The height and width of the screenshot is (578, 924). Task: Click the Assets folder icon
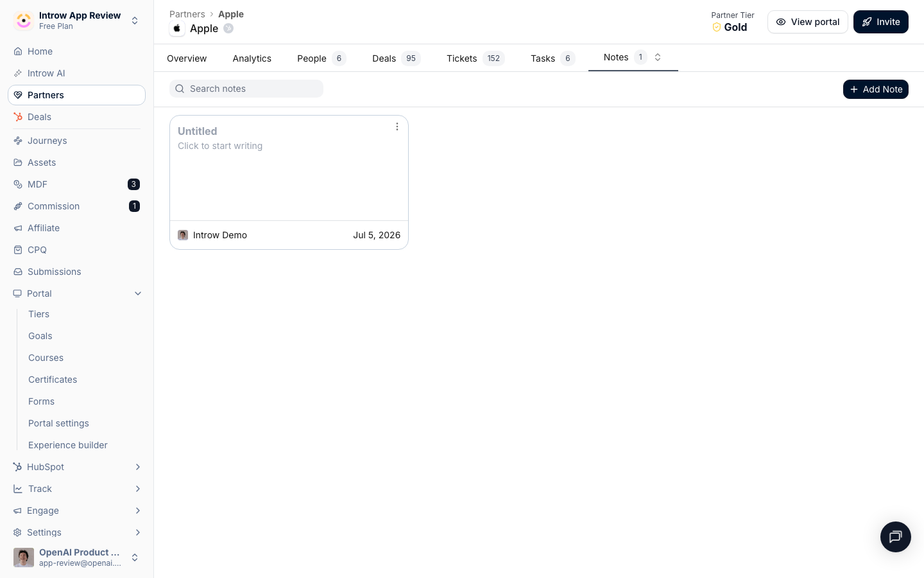18,162
